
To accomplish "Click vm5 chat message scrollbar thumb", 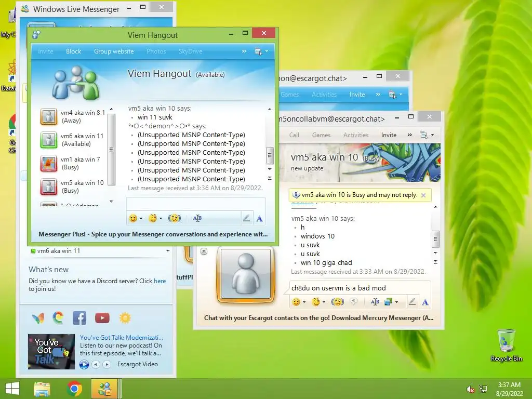I will [x=436, y=239].
